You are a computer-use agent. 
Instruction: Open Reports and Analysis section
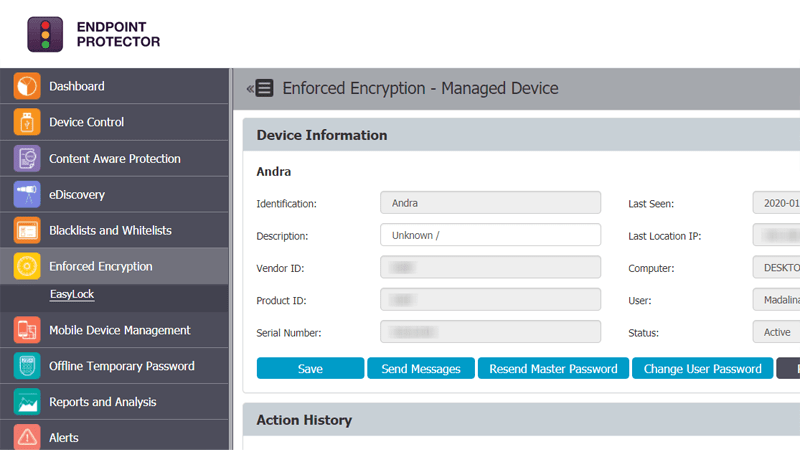click(114, 402)
